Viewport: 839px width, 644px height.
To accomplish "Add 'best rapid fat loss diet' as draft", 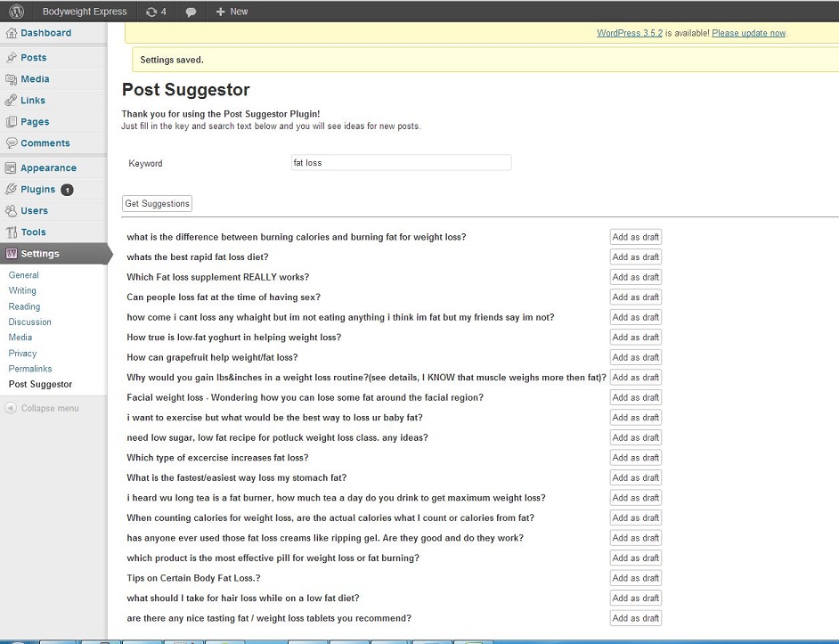I will 635,257.
